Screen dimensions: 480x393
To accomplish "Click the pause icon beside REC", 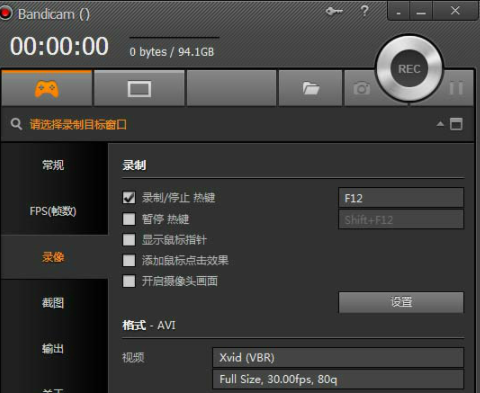I will 456,89.
